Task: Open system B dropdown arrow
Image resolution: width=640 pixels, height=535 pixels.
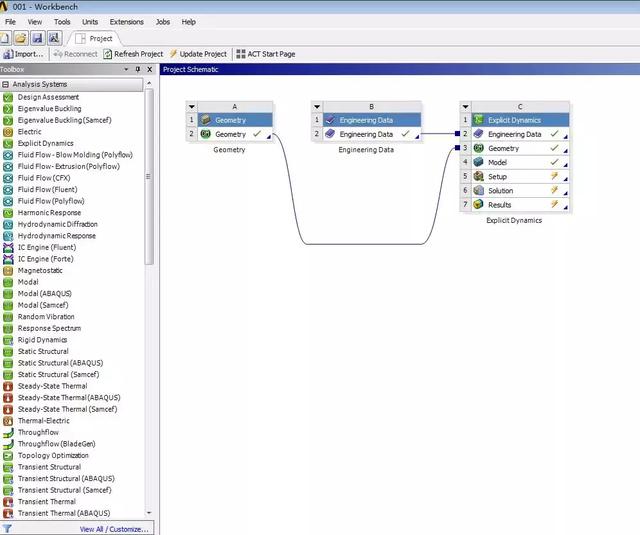Action: coord(317,107)
